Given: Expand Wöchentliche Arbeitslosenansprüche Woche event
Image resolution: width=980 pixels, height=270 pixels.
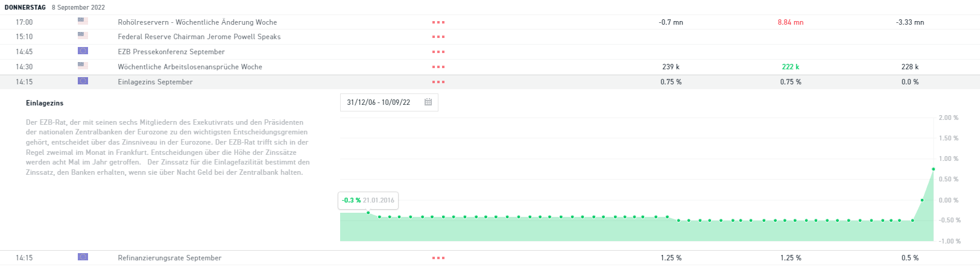Looking at the screenshot, I should tap(490, 67).
